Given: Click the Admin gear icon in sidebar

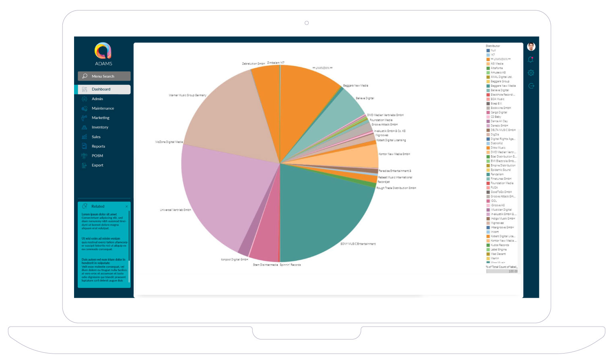Looking at the screenshot, I should (x=84, y=99).
